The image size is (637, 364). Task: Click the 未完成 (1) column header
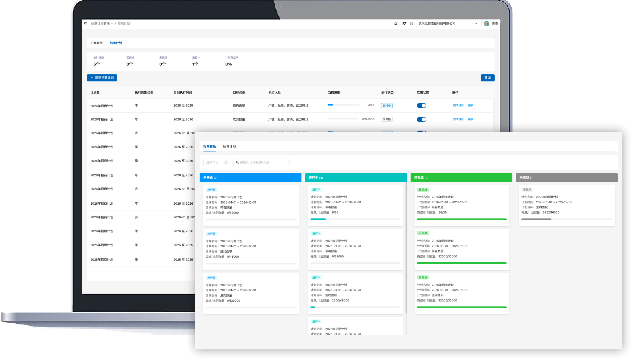point(566,178)
